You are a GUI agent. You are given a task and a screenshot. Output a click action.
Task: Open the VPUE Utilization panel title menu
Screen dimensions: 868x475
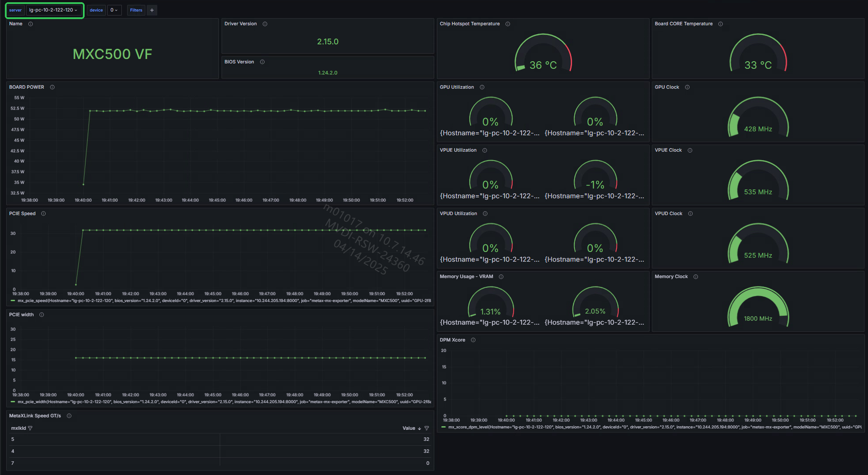tap(458, 150)
